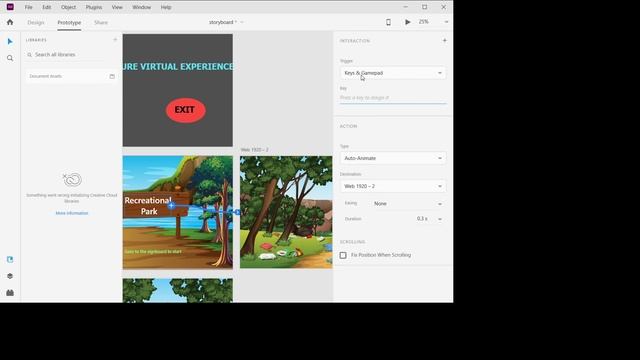Viewport: 640px width, 360px height.
Task: Activate the Zoom magnifier tool
Action: [x=10, y=58]
